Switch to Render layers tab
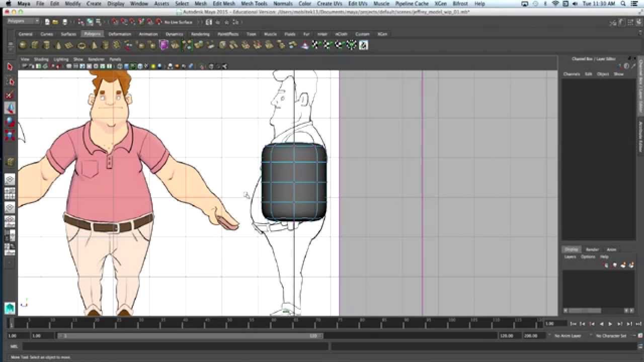 (592, 249)
